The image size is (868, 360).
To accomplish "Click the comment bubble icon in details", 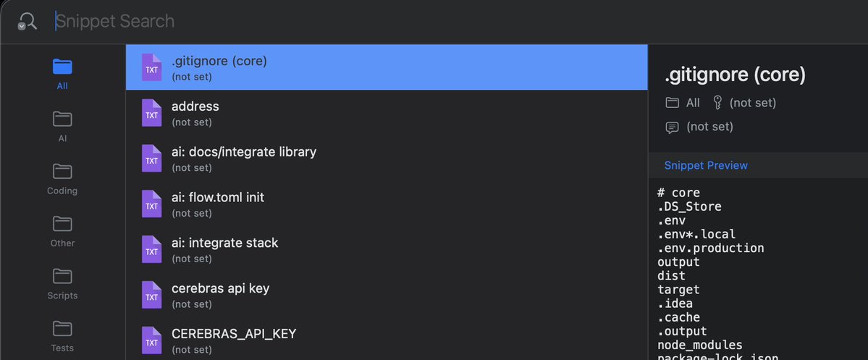I will point(672,127).
